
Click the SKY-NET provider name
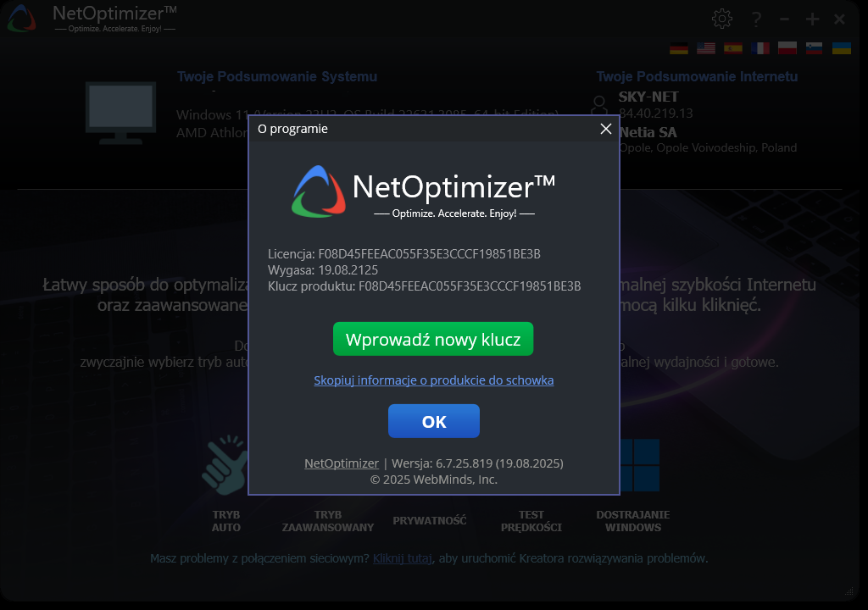pyautogui.click(x=648, y=97)
